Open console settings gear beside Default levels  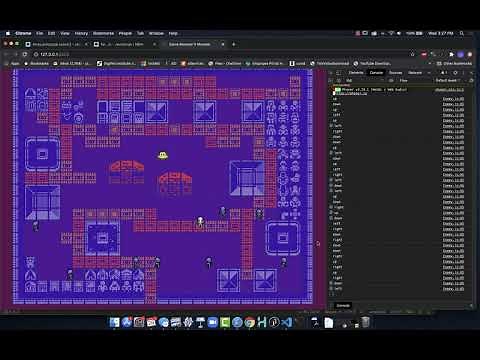pos(471,80)
